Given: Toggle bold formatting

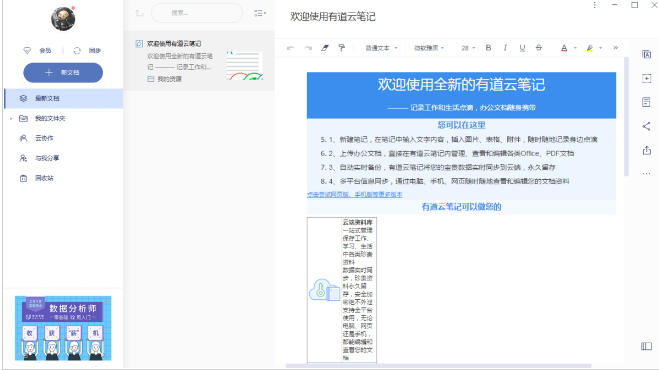Looking at the screenshot, I should point(488,48).
